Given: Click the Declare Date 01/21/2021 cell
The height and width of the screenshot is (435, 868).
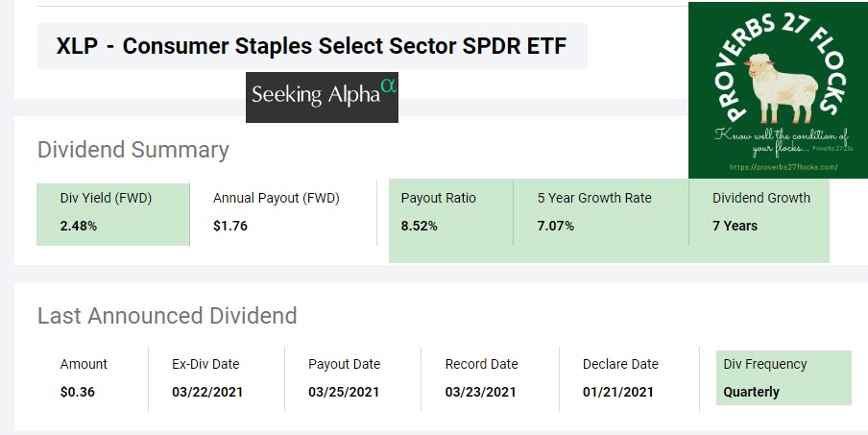Looking at the screenshot, I should pyautogui.click(x=619, y=377).
